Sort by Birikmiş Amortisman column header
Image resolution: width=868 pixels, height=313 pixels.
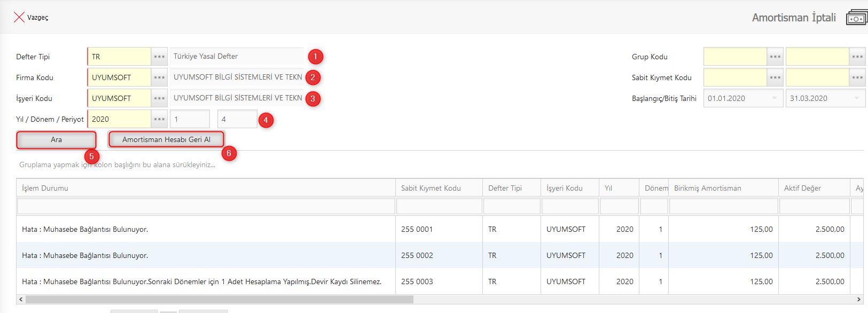(707, 188)
